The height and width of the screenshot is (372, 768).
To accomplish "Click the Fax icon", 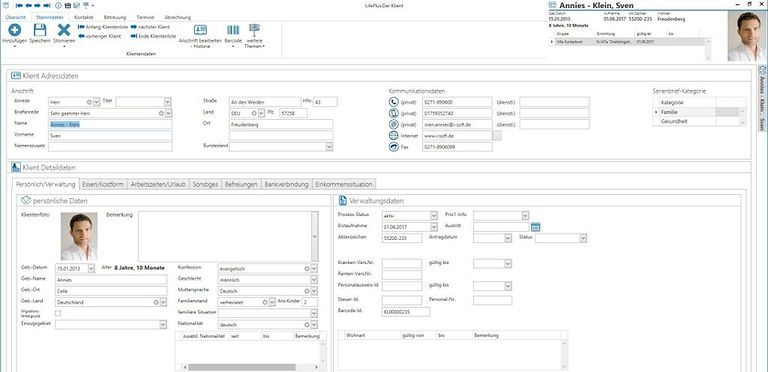I will [x=394, y=147].
